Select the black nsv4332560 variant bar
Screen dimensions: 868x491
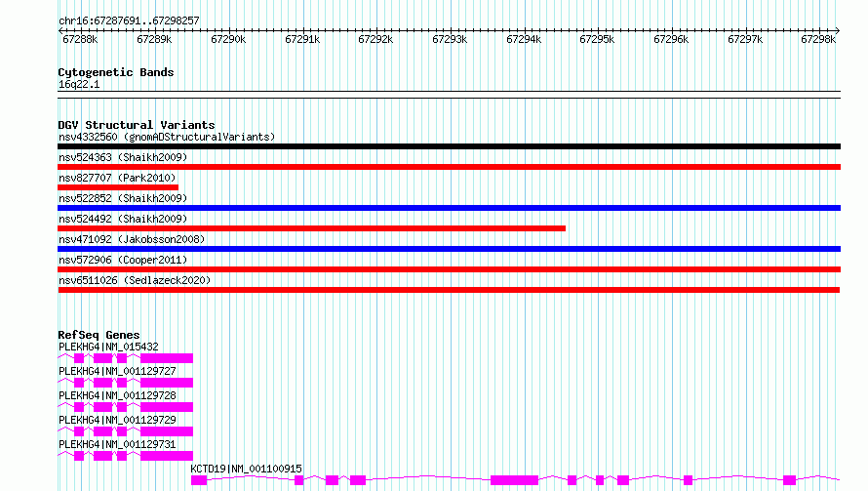[x=449, y=146]
